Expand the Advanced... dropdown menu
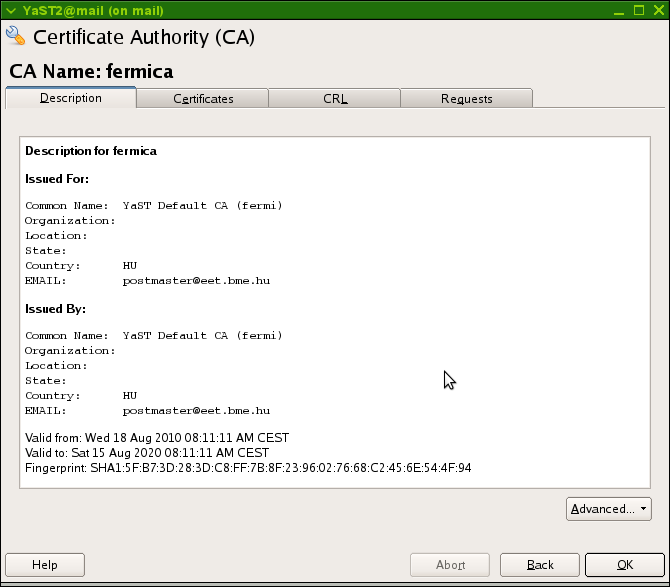Viewport: 670px width, 587px height. click(608, 509)
